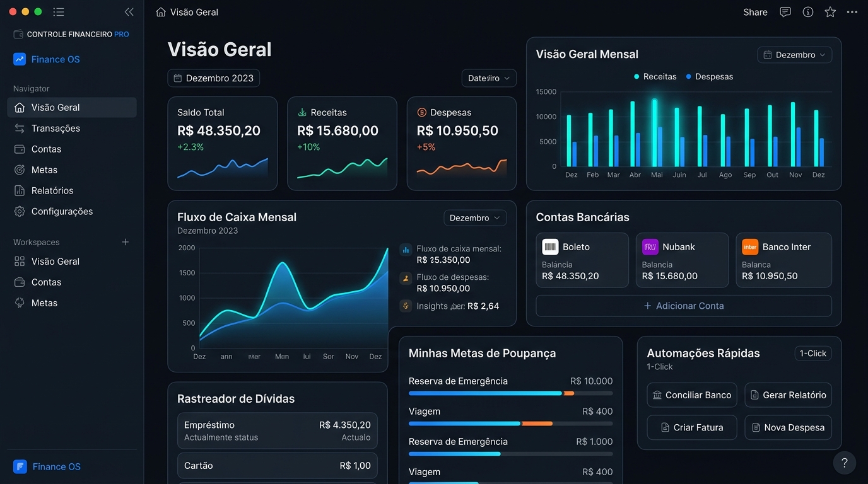Click the Gerar Relatório button

point(789,395)
